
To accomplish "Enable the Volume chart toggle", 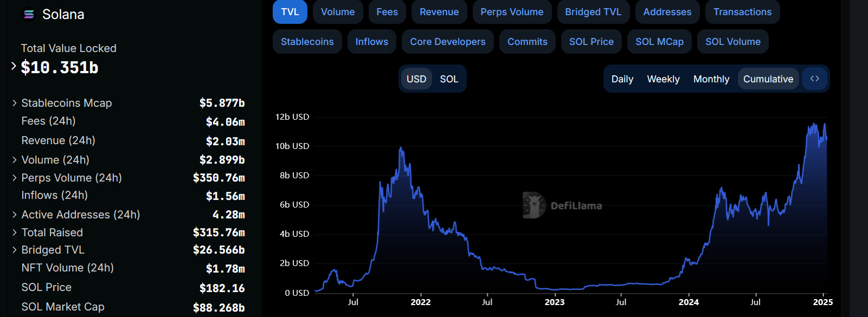I will click(338, 12).
